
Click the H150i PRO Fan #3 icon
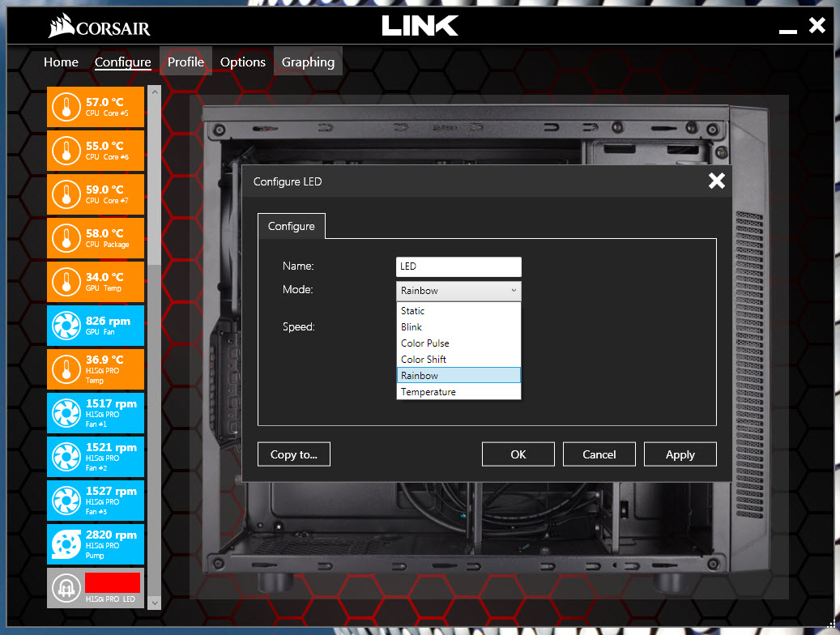click(66, 501)
